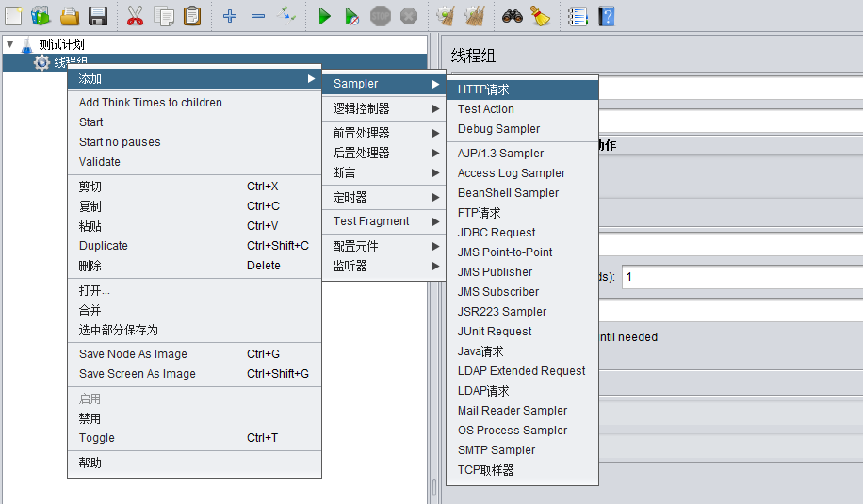Open the Test Fragment submenu
This screenshot has width=863, height=504.
pos(383,221)
